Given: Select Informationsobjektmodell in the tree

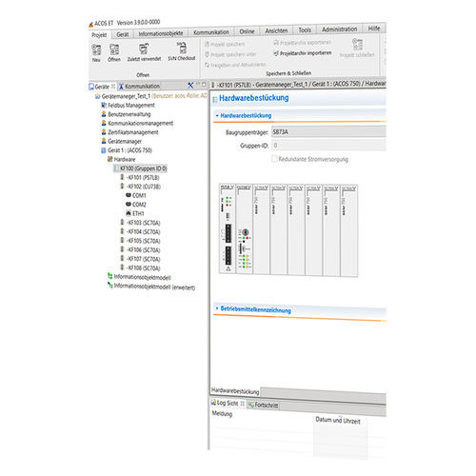Looking at the screenshot, I should click(139, 277).
